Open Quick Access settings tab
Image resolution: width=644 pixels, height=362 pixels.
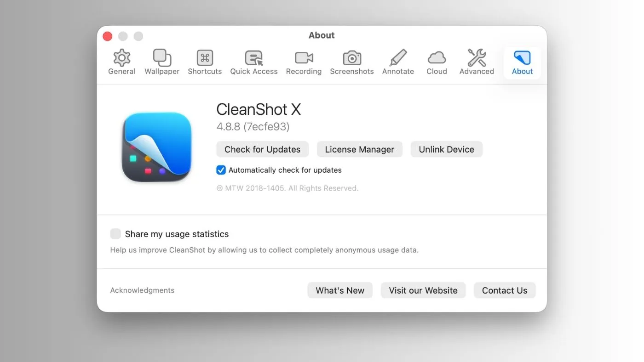click(x=254, y=62)
